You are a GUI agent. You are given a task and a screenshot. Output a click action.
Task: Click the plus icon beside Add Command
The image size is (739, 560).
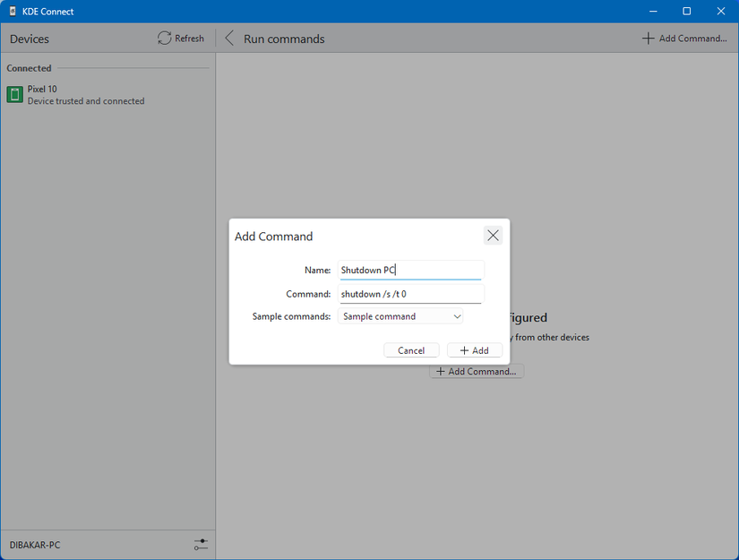point(647,38)
